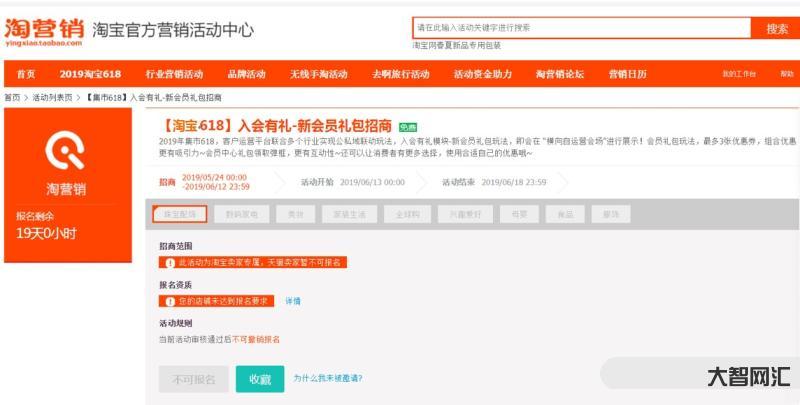Open the 首页 navigation menu item

pos(26,74)
